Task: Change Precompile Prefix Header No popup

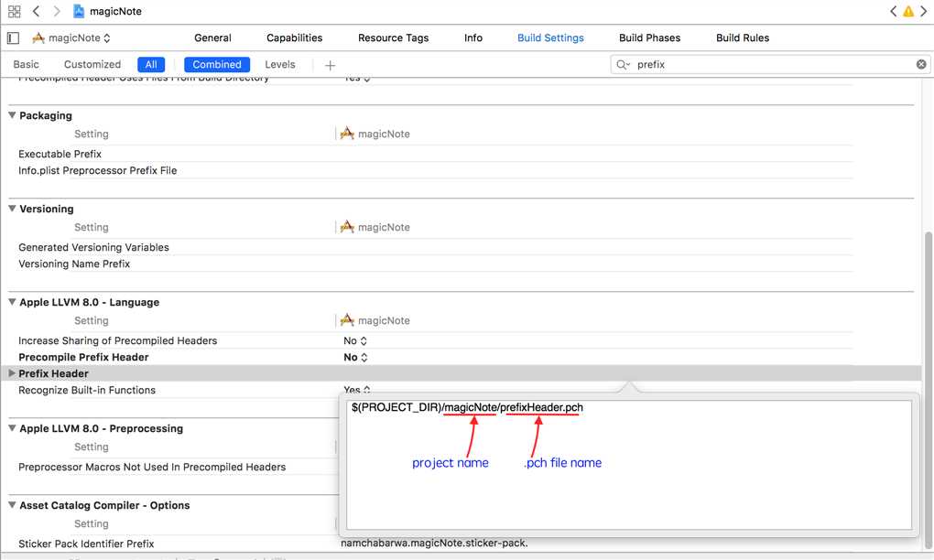Action: [x=355, y=357]
